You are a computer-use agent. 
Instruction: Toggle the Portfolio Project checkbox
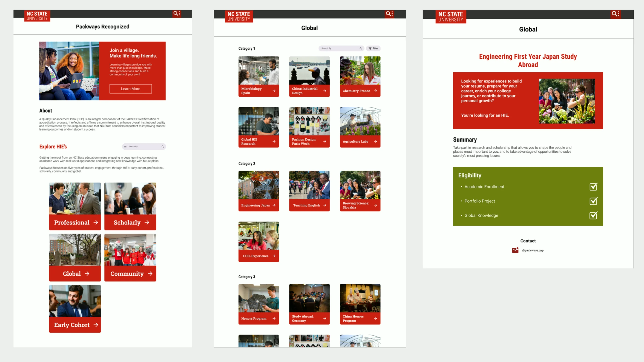pos(593,201)
